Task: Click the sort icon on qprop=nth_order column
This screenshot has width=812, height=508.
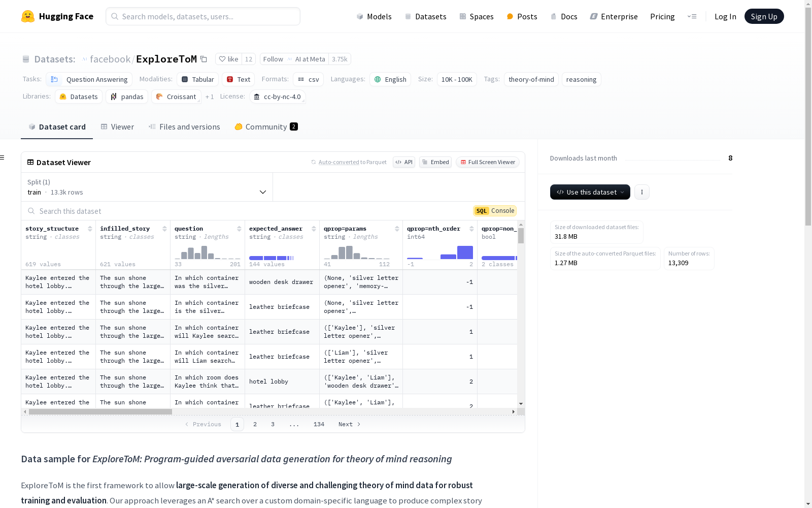Action: [x=471, y=229]
